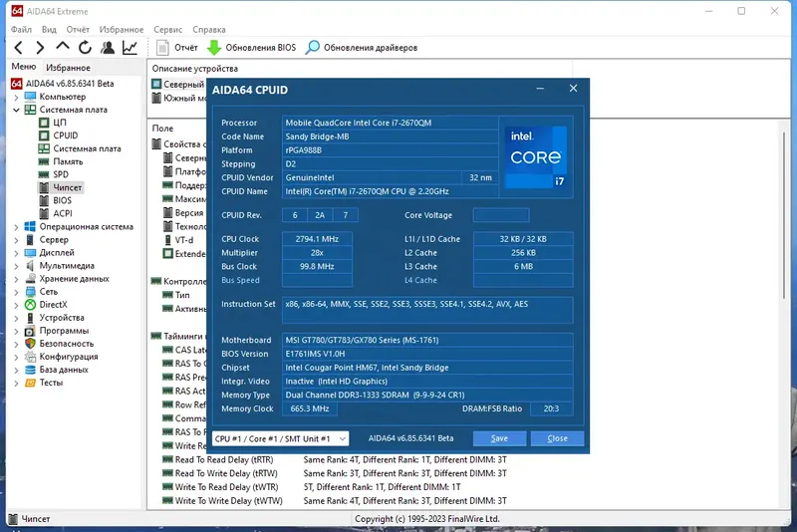Select the SPD tree item
The width and height of the screenshot is (797, 532).
tap(61, 174)
